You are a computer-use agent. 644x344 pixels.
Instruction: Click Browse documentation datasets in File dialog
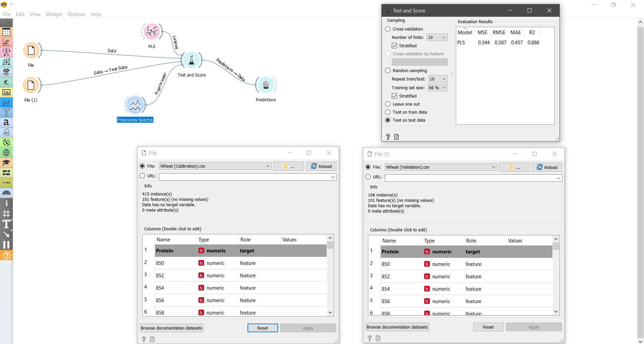click(171, 328)
